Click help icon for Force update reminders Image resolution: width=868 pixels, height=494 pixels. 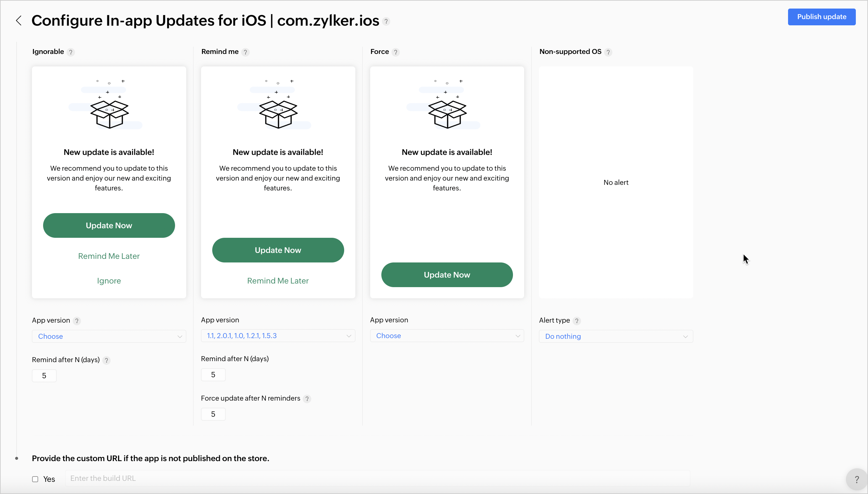click(307, 399)
